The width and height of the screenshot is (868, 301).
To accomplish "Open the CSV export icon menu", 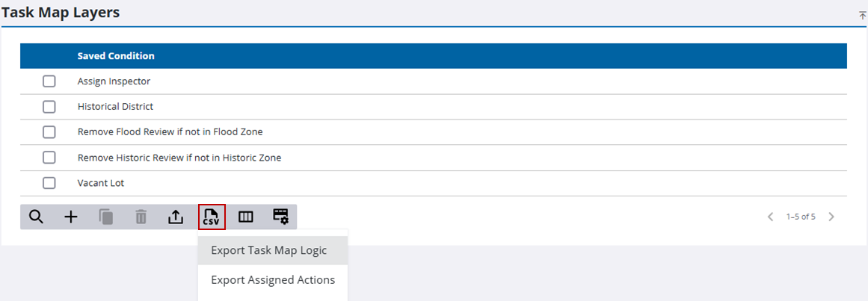I will pyautogui.click(x=212, y=217).
